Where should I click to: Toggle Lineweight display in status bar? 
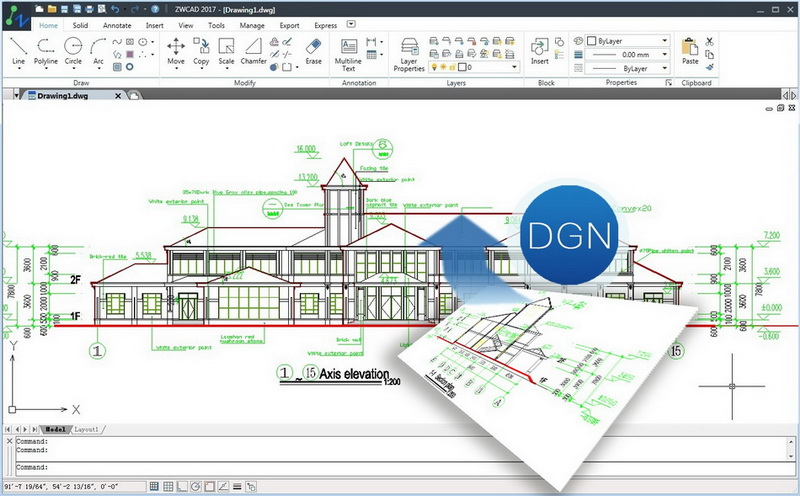pyautogui.click(x=237, y=487)
